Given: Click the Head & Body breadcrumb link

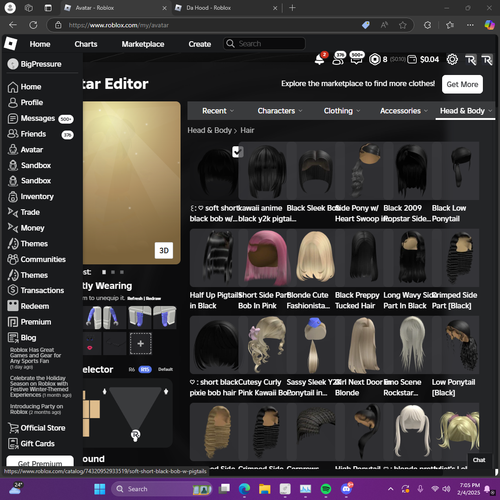Looking at the screenshot, I should tap(209, 130).
